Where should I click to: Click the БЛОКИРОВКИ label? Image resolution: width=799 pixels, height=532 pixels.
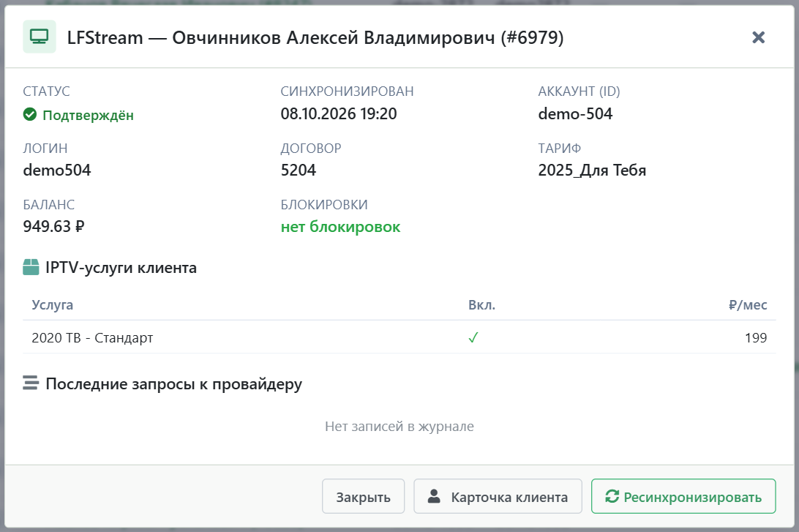point(324,205)
